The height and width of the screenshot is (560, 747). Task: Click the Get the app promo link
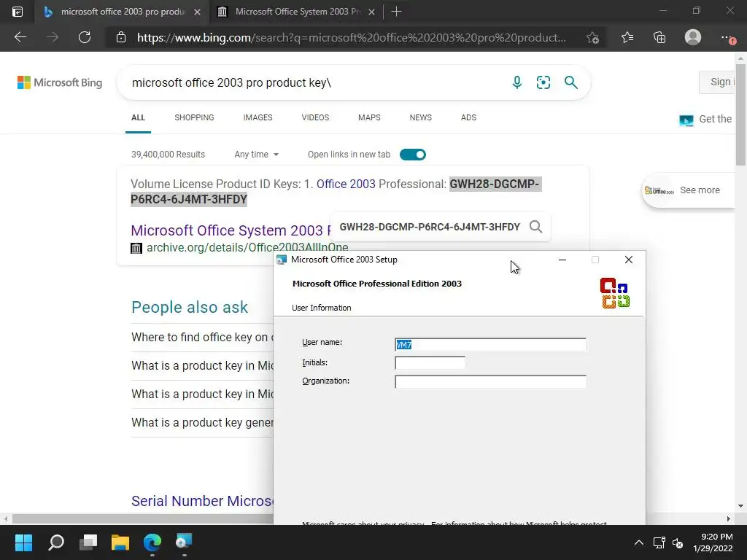[x=706, y=120]
